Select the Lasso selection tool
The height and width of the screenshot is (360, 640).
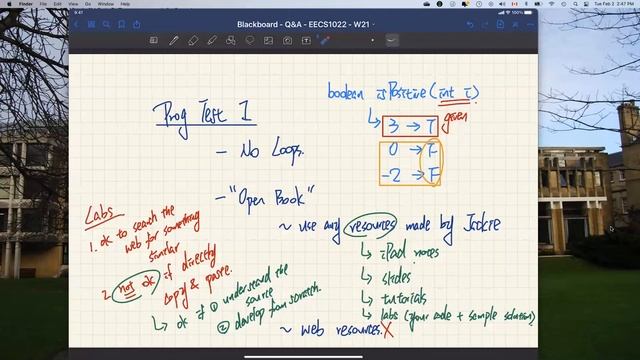point(249,40)
